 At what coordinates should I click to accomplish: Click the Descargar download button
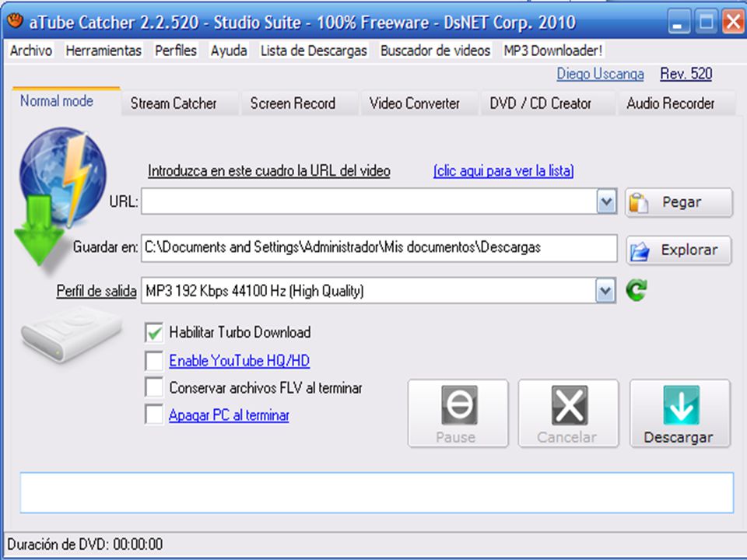pyautogui.click(x=680, y=413)
